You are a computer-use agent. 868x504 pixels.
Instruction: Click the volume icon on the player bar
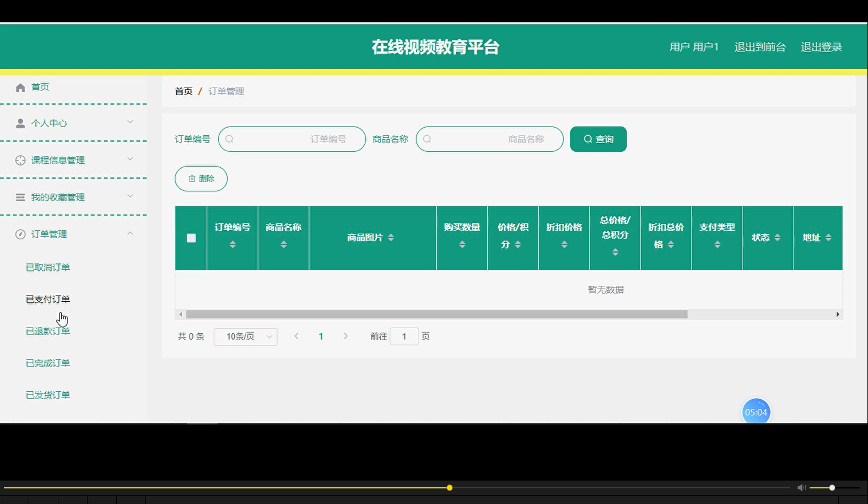tap(801, 487)
